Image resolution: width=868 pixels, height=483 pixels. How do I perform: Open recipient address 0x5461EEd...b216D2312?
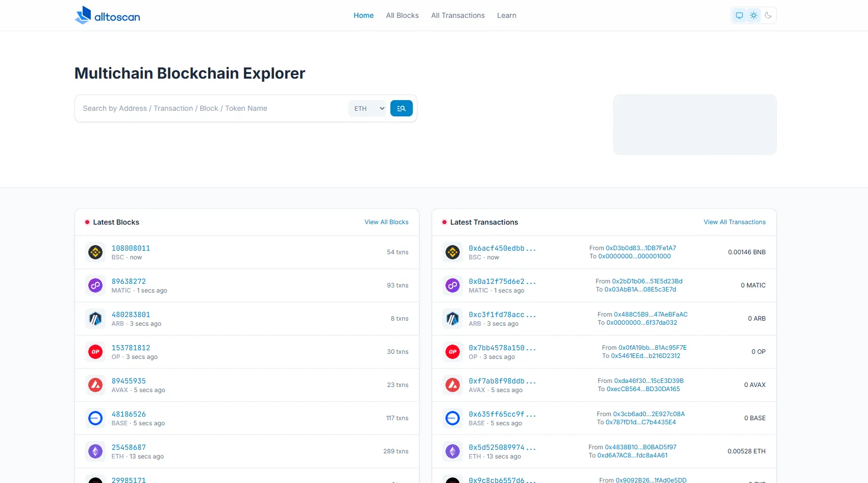(x=646, y=356)
